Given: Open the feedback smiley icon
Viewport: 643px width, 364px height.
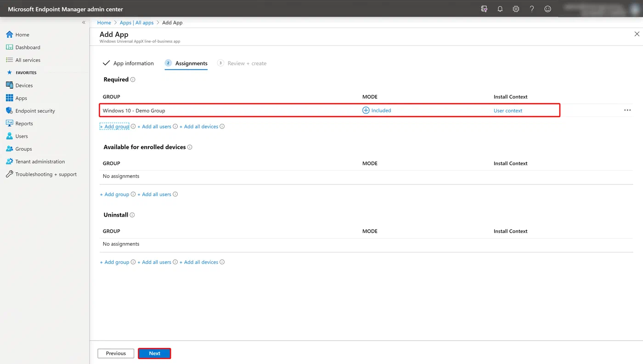Looking at the screenshot, I should point(547,9).
